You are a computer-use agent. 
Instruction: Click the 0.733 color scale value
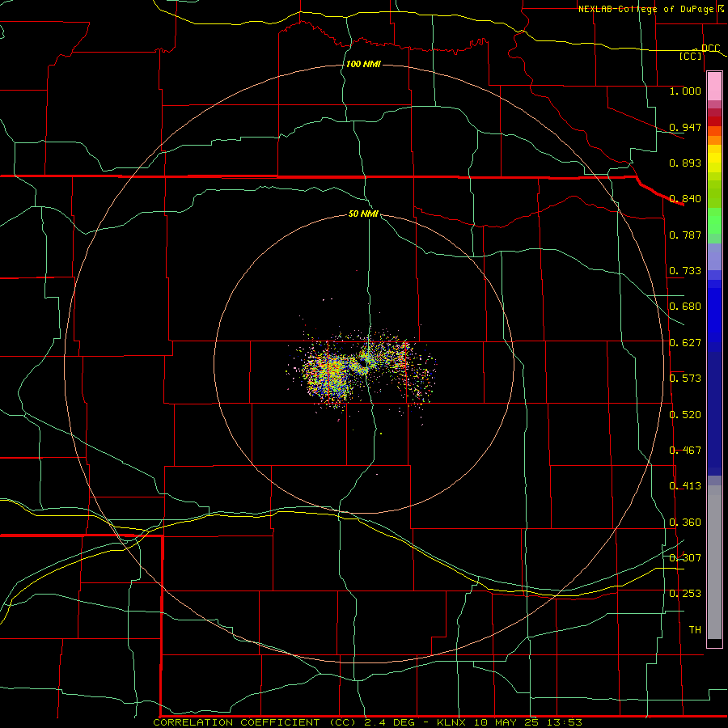(x=685, y=271)
